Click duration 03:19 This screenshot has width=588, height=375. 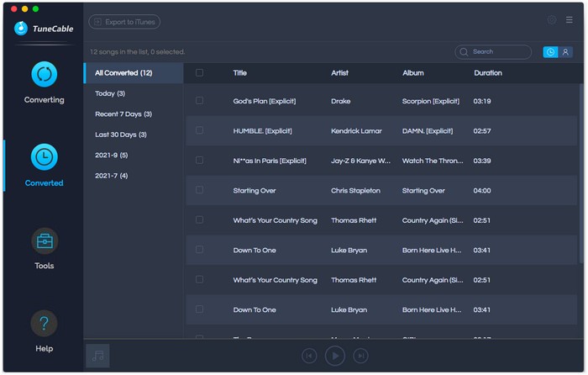482,102
